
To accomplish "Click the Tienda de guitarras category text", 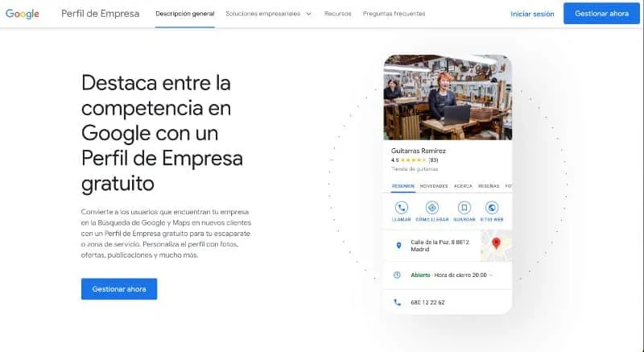I will point(415,169).
